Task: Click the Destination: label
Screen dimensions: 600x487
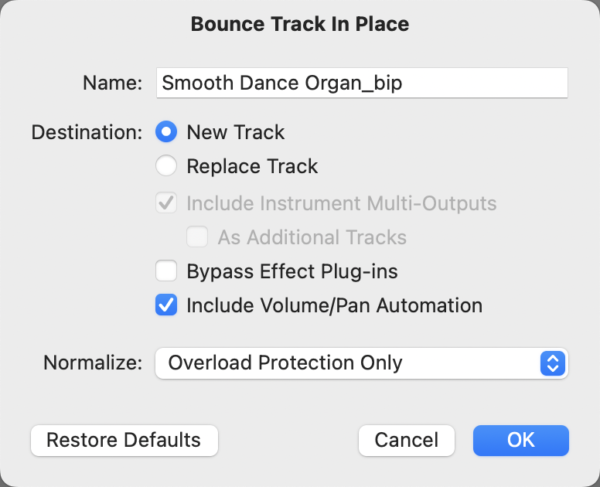Action: point(88,133)
